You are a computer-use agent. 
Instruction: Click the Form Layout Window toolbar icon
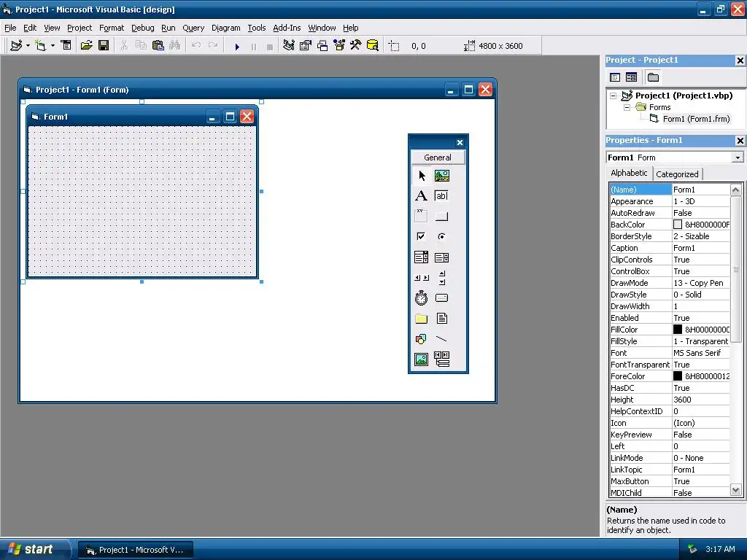tap(322, 46)
